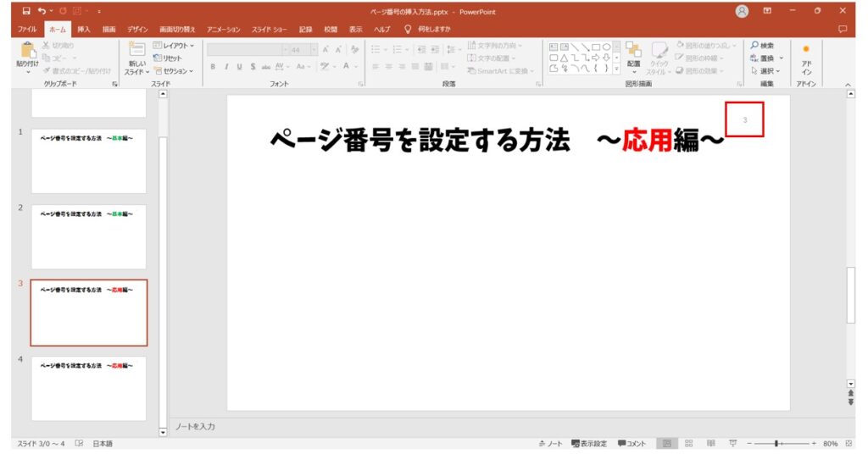This screenshot has height=454, width=868.
Task: Collapse the ribbon with the chevron
Action: [x=848, y=85]
